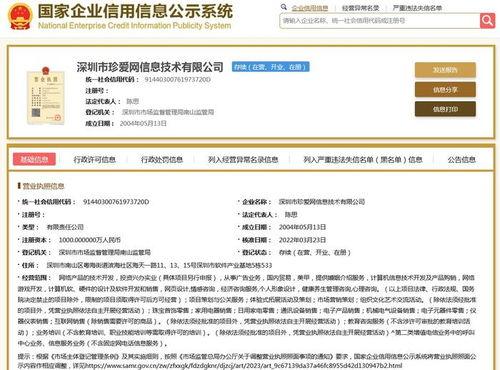Screen dimensions: 500x370
Task: Click the English title National Enterprise Credit Information Publicity System
Action: click(134, 26)
